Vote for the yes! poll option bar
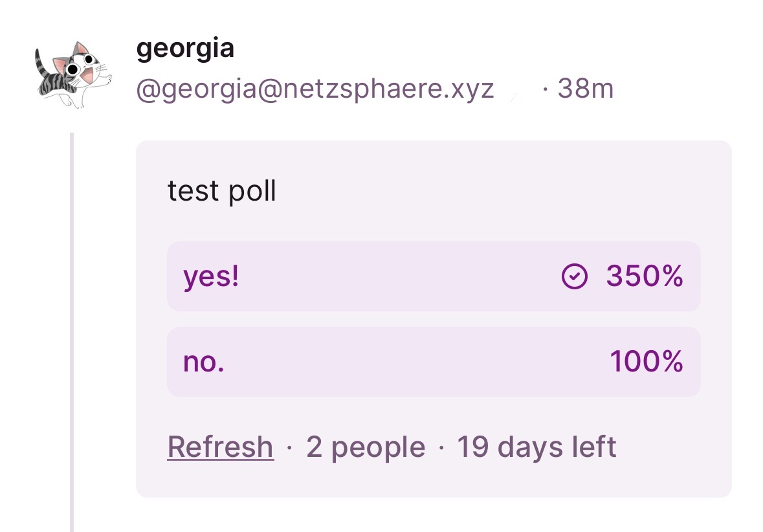This screenshot has width=763, height=532. click(388, 277)
